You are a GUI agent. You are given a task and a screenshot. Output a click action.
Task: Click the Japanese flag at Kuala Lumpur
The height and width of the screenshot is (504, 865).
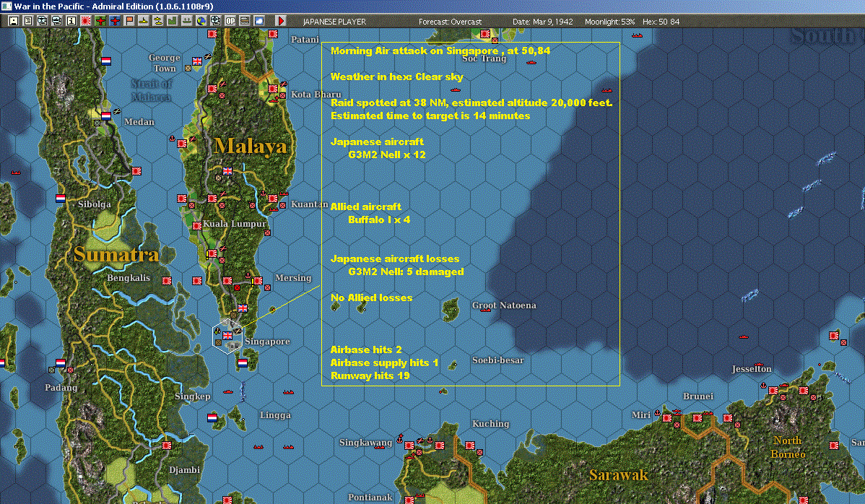click(x=197, y=226)
